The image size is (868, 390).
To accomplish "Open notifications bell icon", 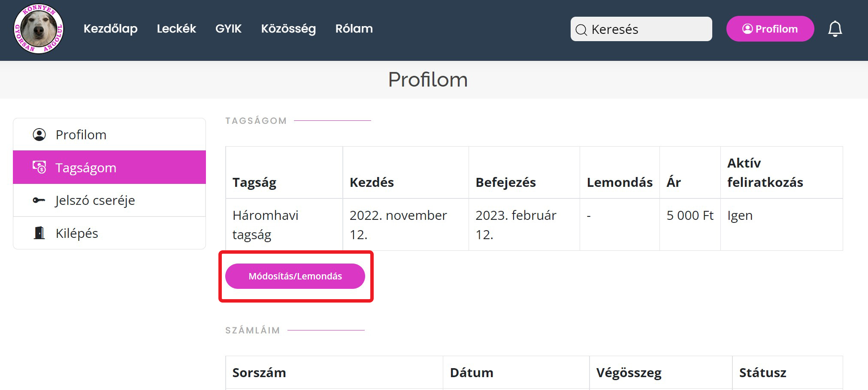I will [835, 29].
